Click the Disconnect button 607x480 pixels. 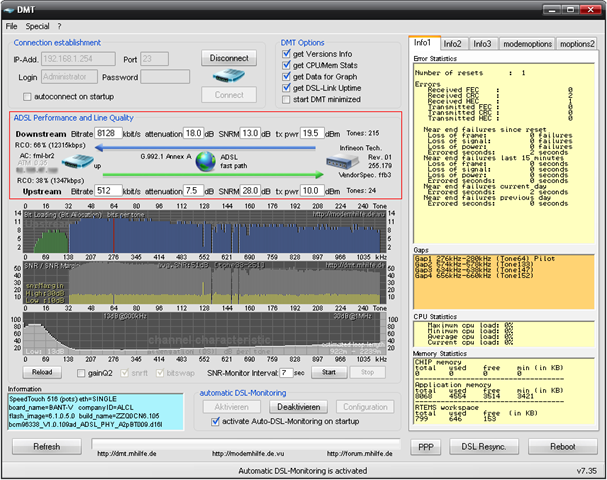click(x=229, y=58)
